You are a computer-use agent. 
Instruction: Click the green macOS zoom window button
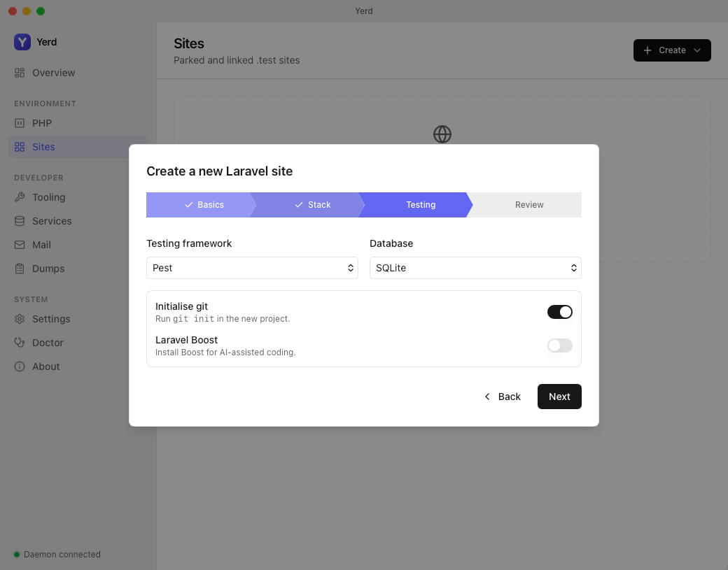click(x=41, y=11)
